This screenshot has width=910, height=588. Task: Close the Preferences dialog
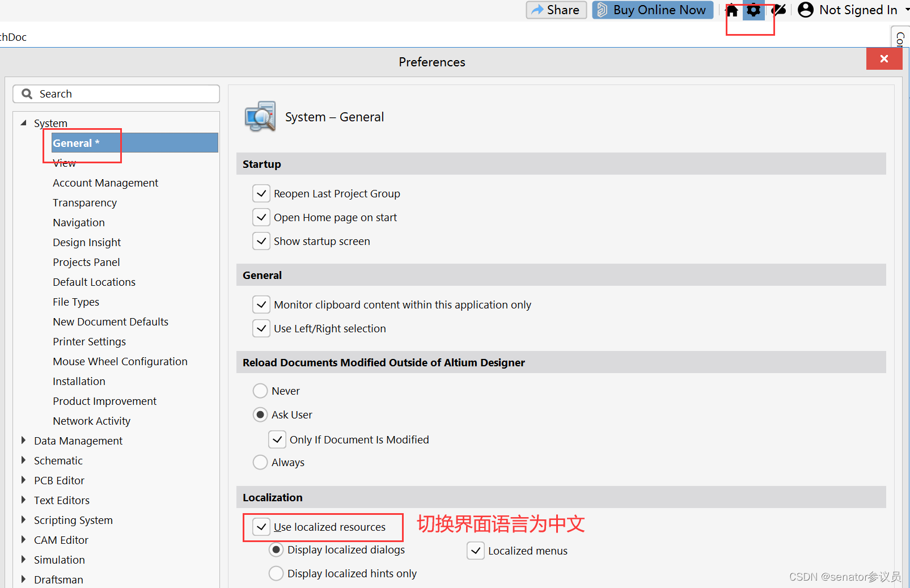pyautogui.click(x=884, y=58)
